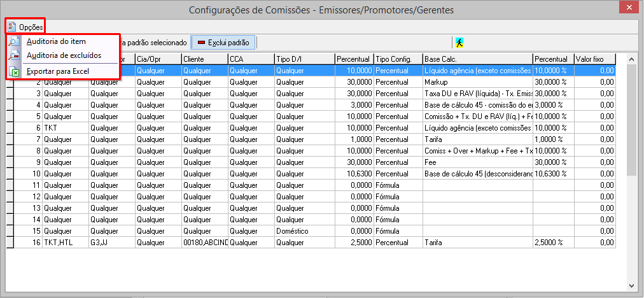Choose Auditoria do item menu entry
Viewport: 644px width, 298px height.
(x=56, y=41)
